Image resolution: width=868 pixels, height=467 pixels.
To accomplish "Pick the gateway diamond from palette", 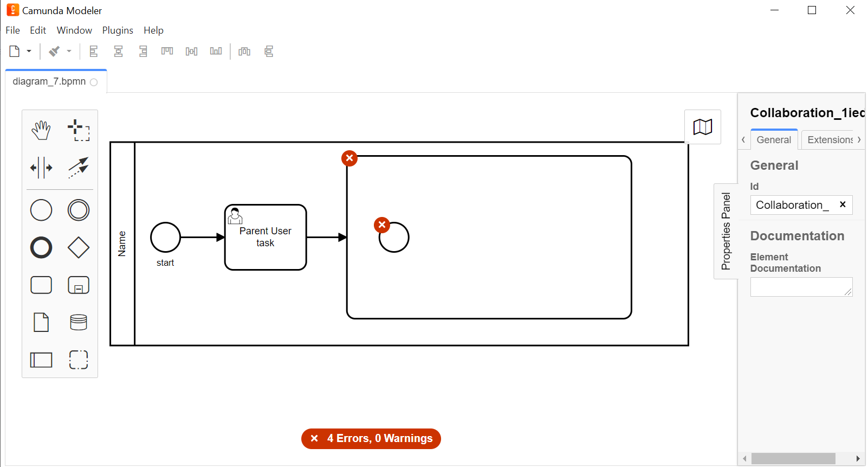I will click(79, 248).
